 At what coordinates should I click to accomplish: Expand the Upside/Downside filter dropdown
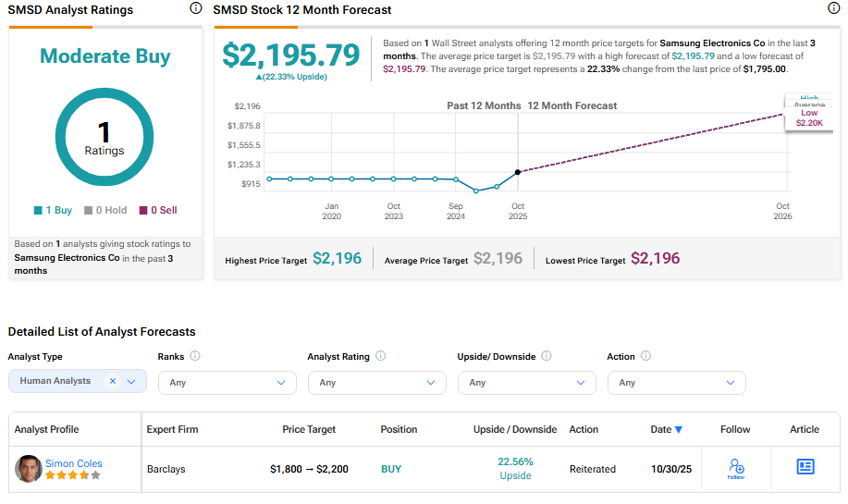526,382
